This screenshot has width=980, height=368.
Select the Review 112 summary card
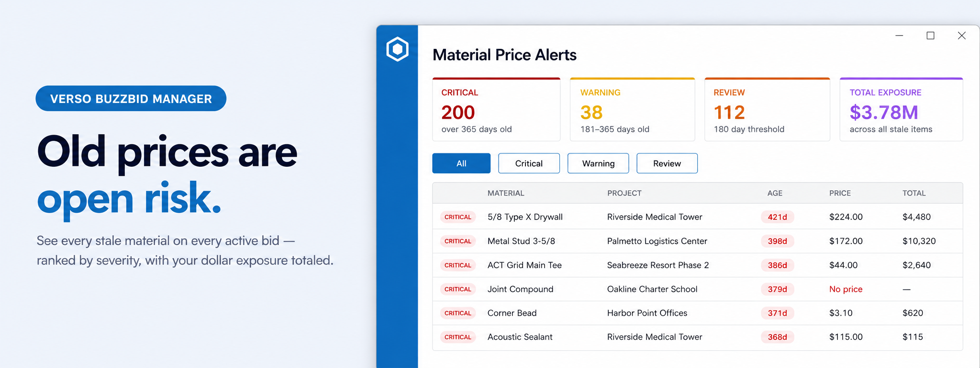coord(767,109)
